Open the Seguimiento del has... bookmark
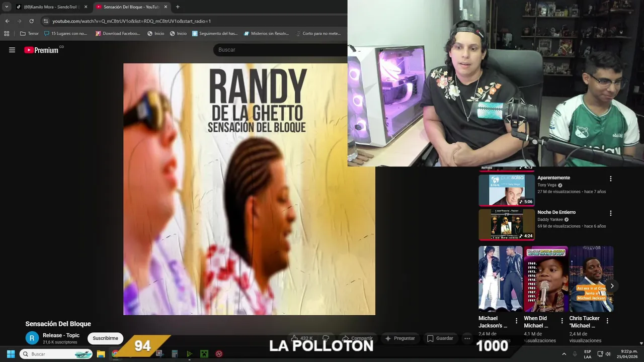Image resolution: width=644 pixels, height=362 pixels. [215, 34]
